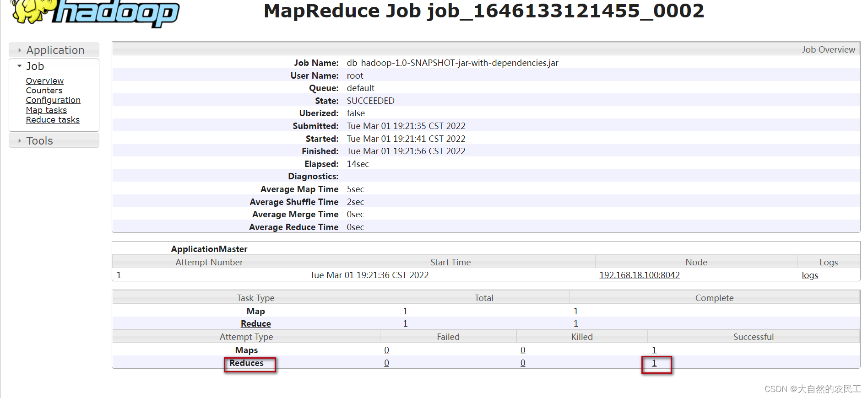Expand the Tools sidebar section
Screen dimensions: 868x398
tap(54, 140)
